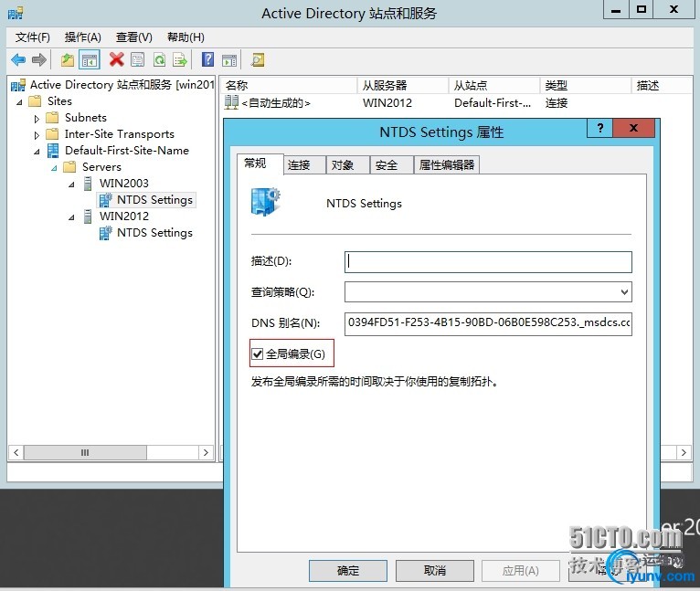
Task: Click the 描述 column header
Action: [662, 85]
